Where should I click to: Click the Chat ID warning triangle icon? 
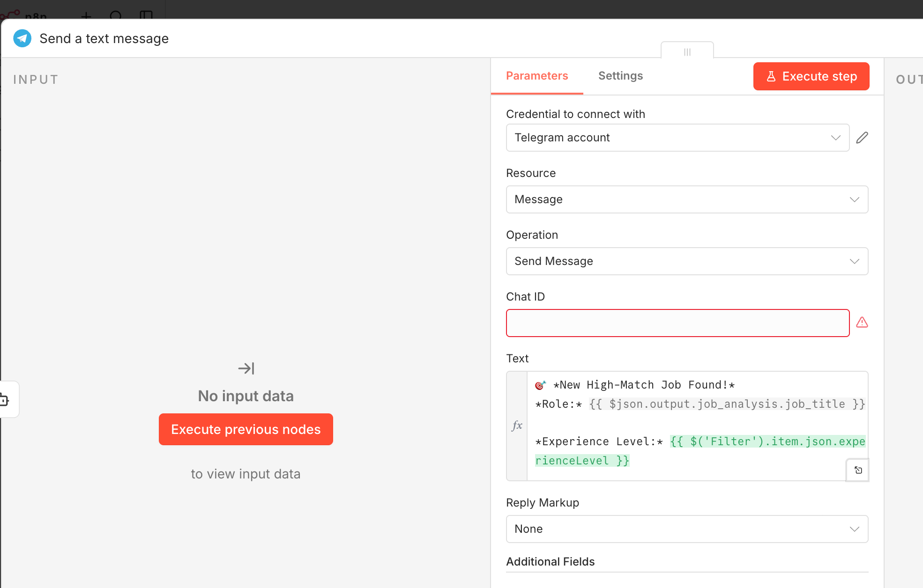862,323
